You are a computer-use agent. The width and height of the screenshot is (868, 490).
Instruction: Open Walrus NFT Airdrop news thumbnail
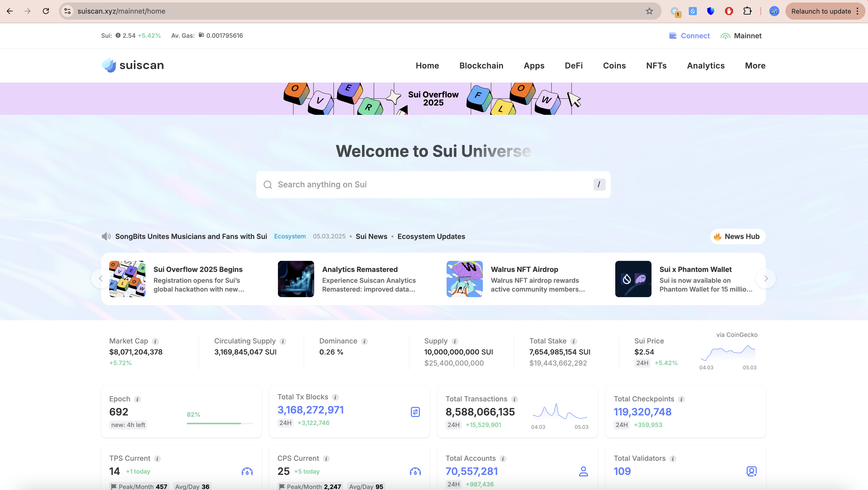click(x=465, y=279)
